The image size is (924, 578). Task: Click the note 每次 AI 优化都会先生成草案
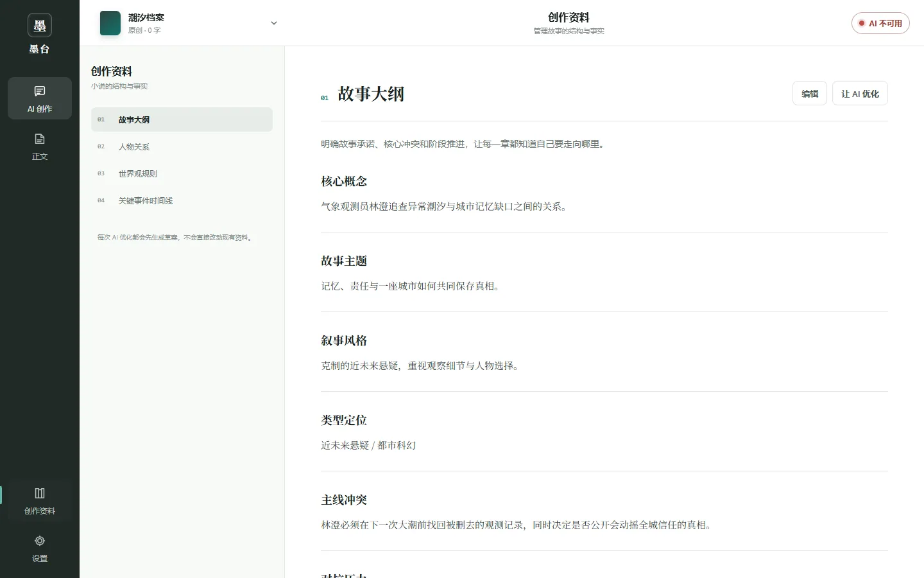(x=138, y=238)
